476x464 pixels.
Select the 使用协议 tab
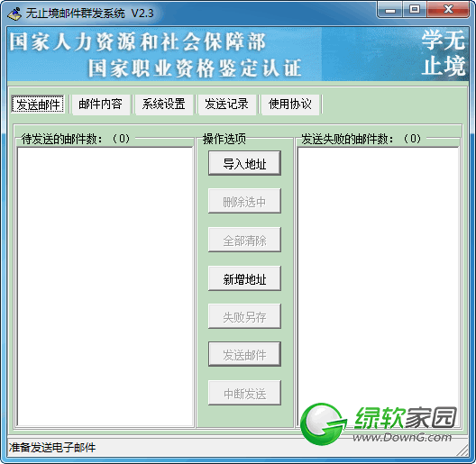pyautogui.click(x=290, y=105)
